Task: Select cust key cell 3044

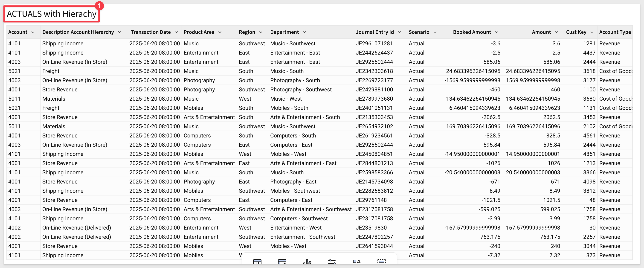Action: click(x=589, y=246)
